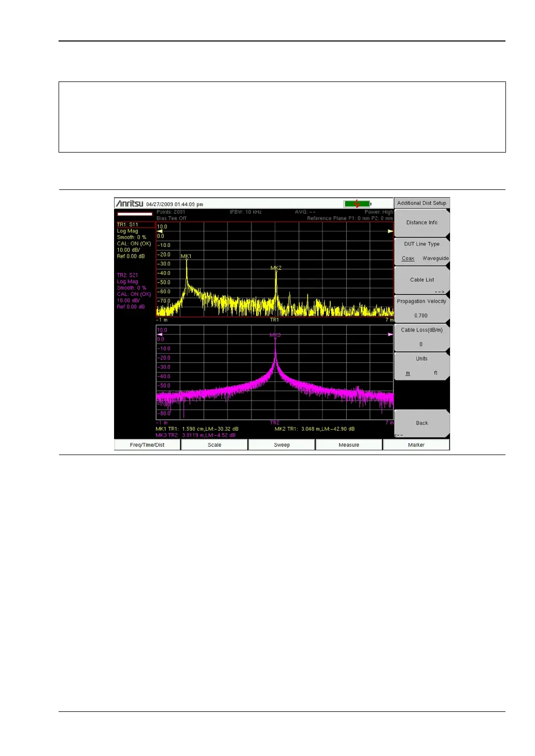535x756 pixels.
Task: Choose m (meters) as units
Action: pyautogui.click(x=408, y=373)
